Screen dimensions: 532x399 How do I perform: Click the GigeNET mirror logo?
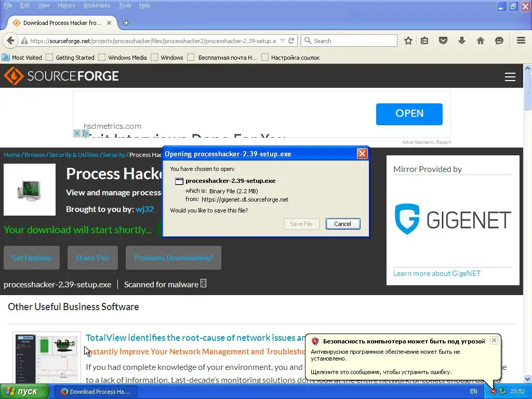click(453, 219)
